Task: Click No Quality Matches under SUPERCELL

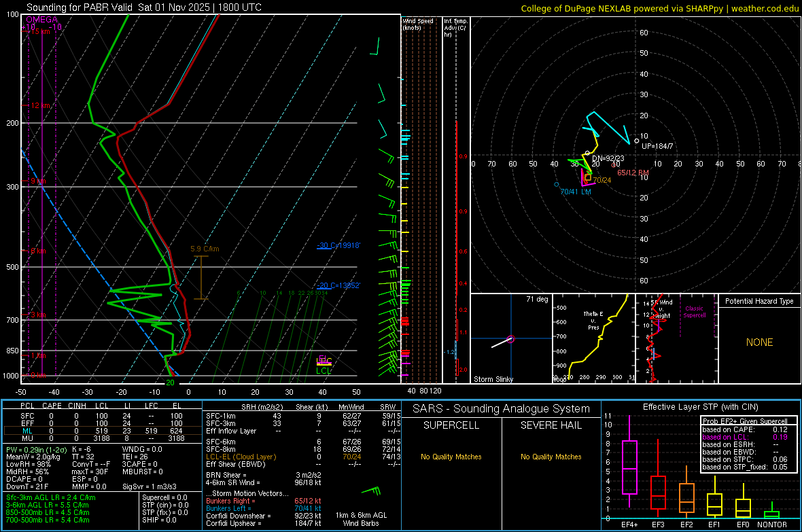Action: point(451,457)
